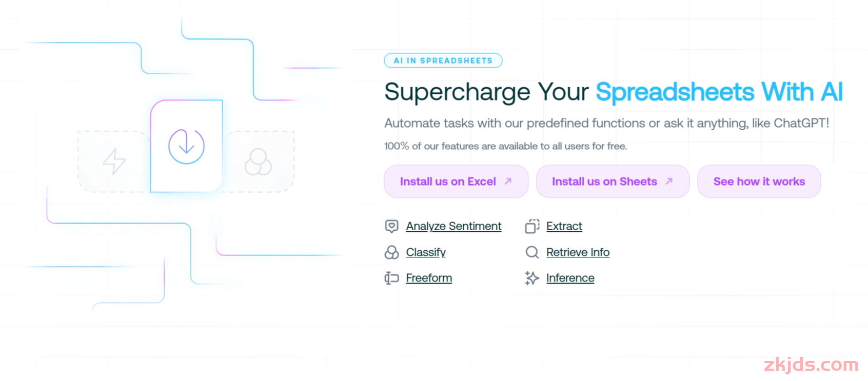Visit the Extract link
This screenshot has width=868, height=381.
tap(564, 226)
